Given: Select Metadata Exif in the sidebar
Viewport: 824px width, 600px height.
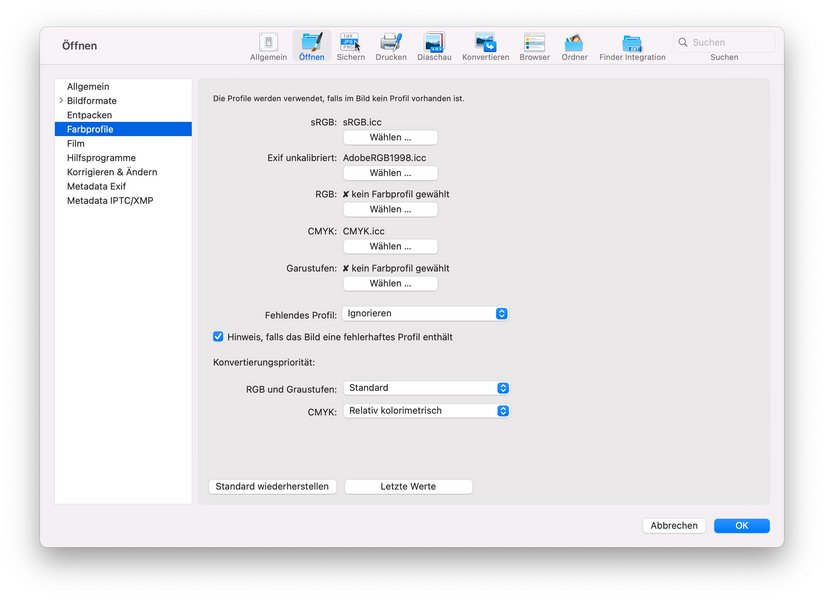Looking at the screenshot, I should click(123, 186).
